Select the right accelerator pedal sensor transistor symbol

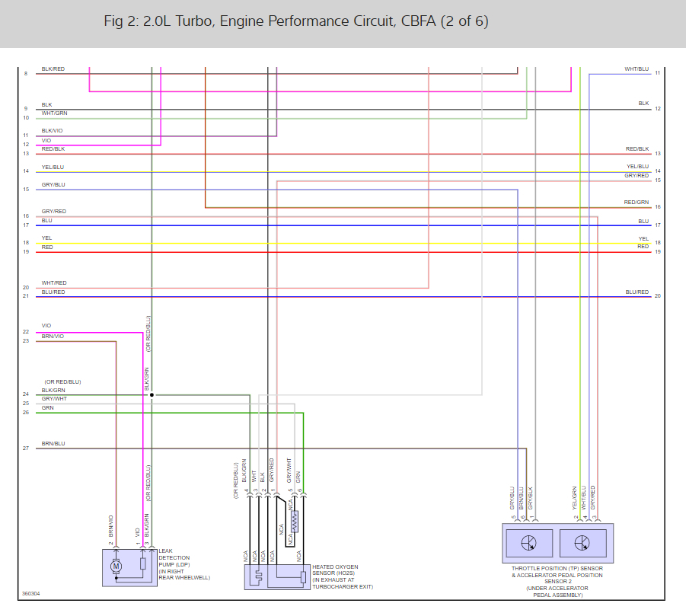pyautogui.click(x=582, y=543)
